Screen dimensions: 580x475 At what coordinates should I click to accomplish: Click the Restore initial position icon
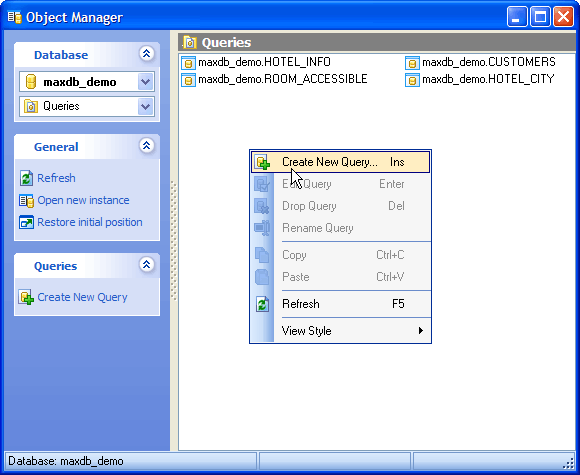point(27,222)
